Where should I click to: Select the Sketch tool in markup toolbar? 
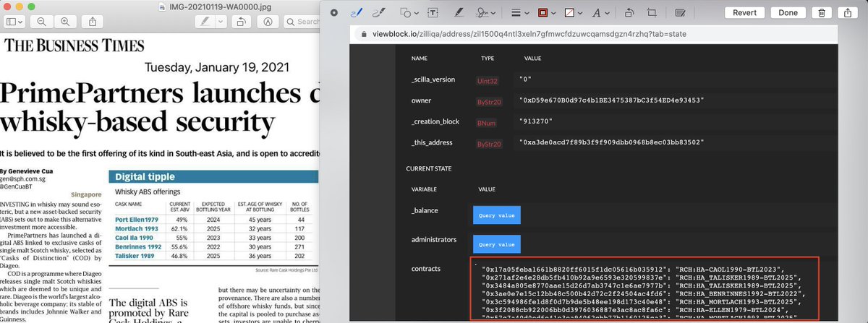click(355, 12)
